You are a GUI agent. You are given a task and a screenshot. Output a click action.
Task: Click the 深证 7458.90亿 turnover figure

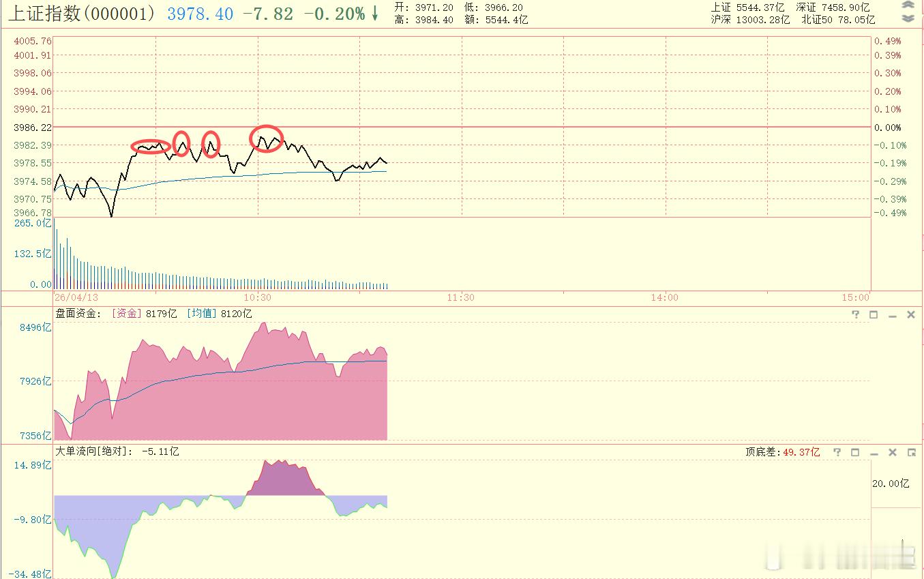point(833,7)
